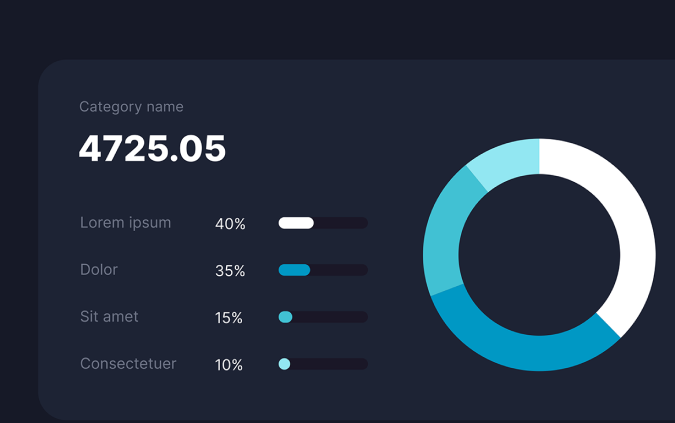This screenshot has height=423, width=675.
Task: Click the 10% percentage value
Action: (229, 365)
